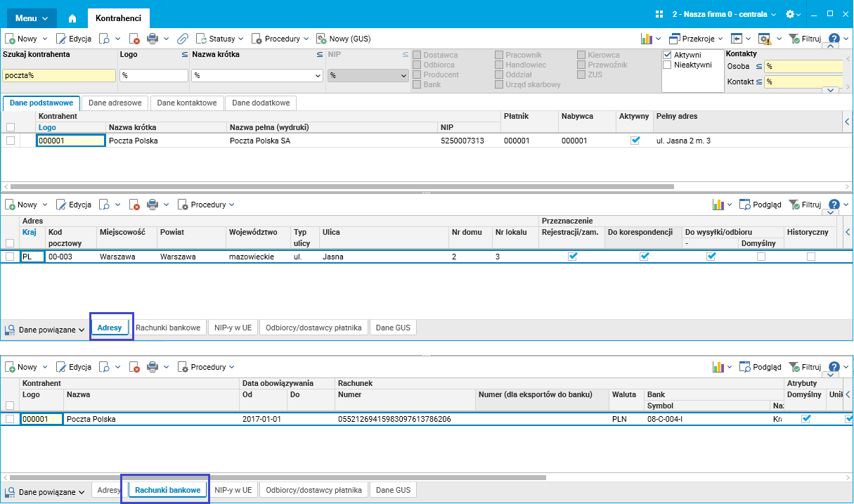This screenshot has width=854, height=504.
Task: Toggle the Aktywny checkbox for Poczta Polska
Action: [x=635, y=141]
